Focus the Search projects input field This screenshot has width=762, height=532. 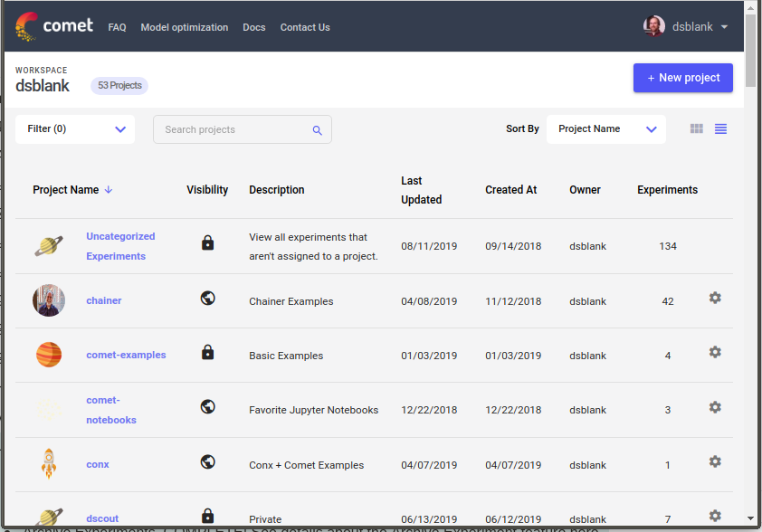243,129
